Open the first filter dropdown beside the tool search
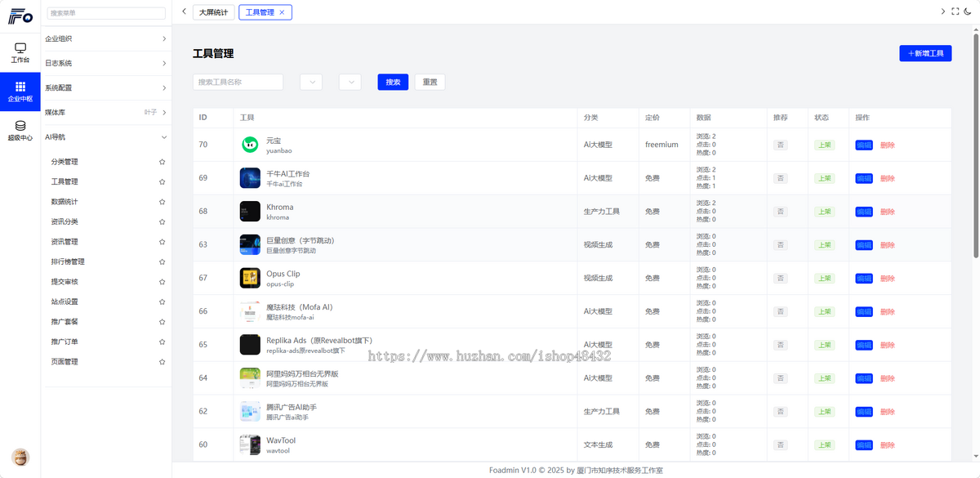The height and width of the screenshot is (478, 980). [311, 82]
